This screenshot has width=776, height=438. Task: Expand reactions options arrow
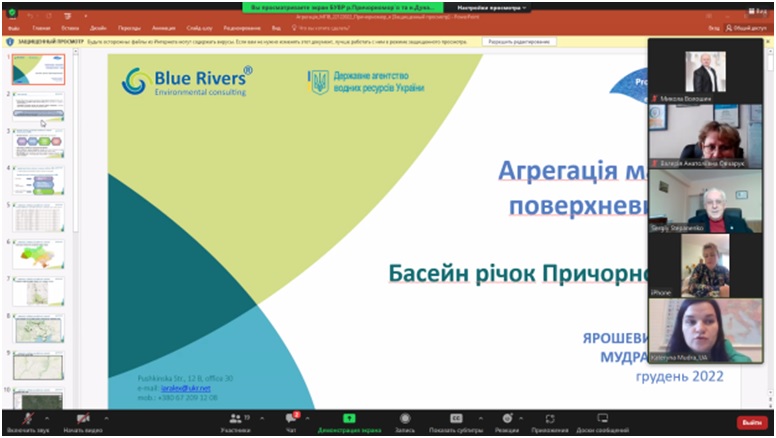tap(521, 419)
